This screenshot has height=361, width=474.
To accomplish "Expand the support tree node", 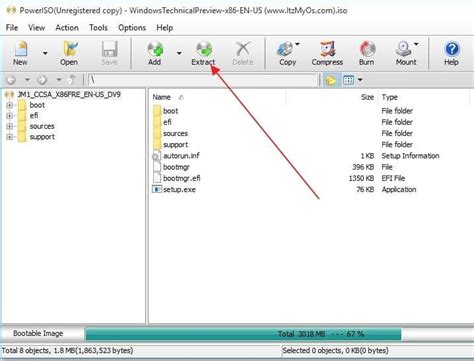I will click(x=9, y=137).
